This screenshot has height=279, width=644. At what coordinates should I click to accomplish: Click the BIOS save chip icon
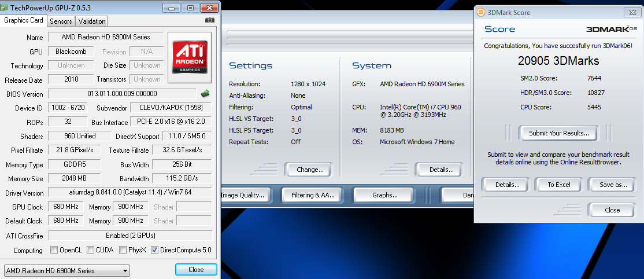pyautogui.click(x=205, y=93)
